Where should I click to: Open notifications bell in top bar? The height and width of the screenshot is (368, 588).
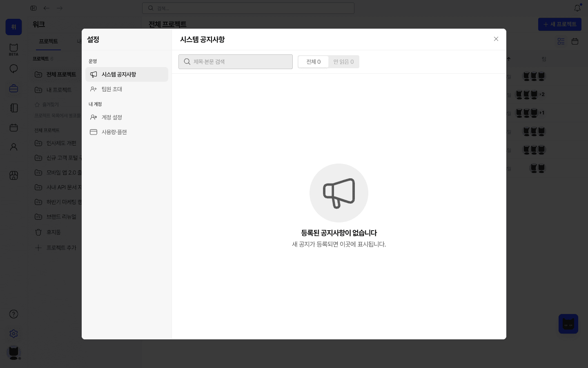(x=577, y=8)
